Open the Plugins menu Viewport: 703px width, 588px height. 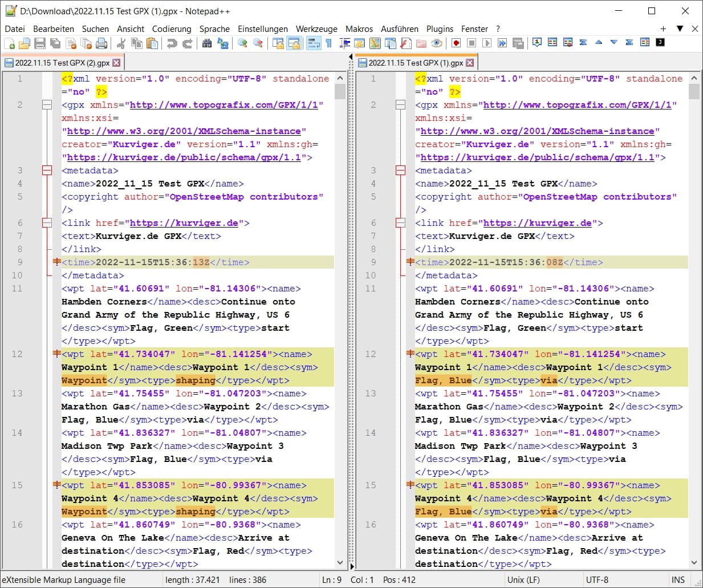click(440, 29)
